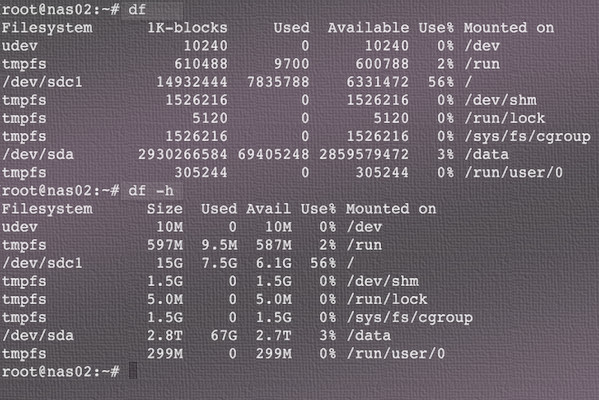The width and height of the screenshot is (599, 400).
Task: Click the '1K-blocks' column header
Action: pos(187,28)
